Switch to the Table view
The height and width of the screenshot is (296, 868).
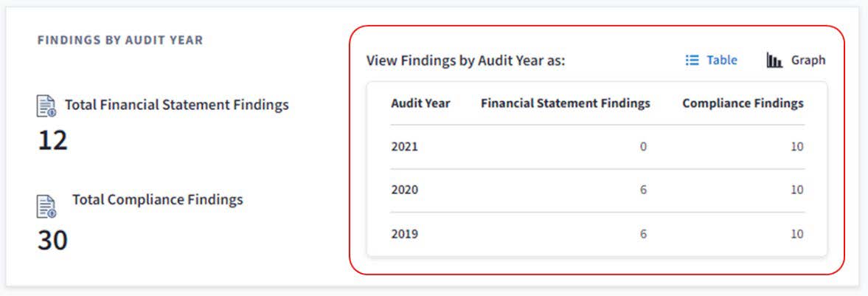(x=721, y=61)
